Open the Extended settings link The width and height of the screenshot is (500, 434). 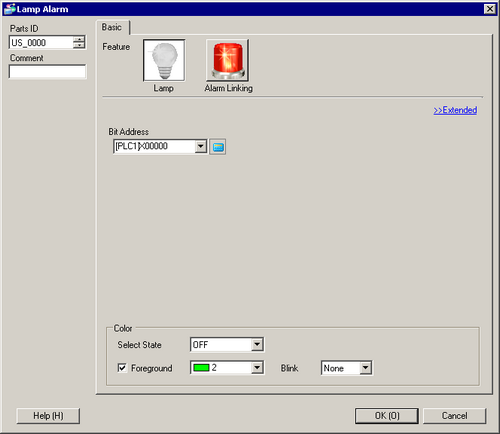click(x=455, y=110)
